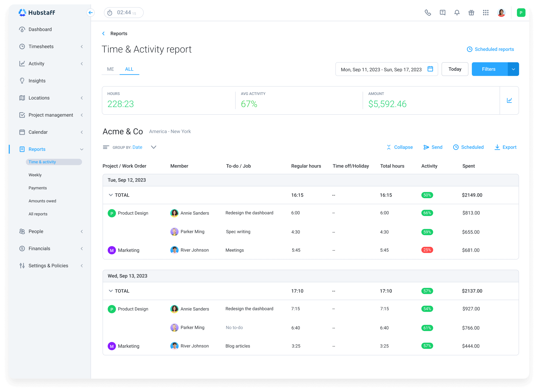Click the apps grid icon
This screenshot has width=538, height=392.
(486, 13)
